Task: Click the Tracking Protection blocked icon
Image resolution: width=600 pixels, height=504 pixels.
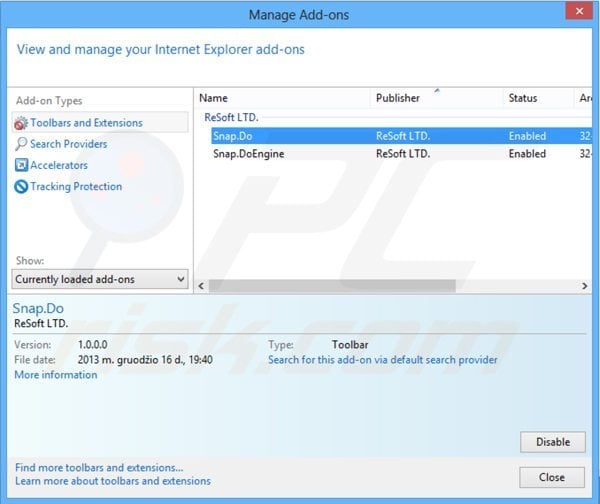Action: [x=21, y=187]
